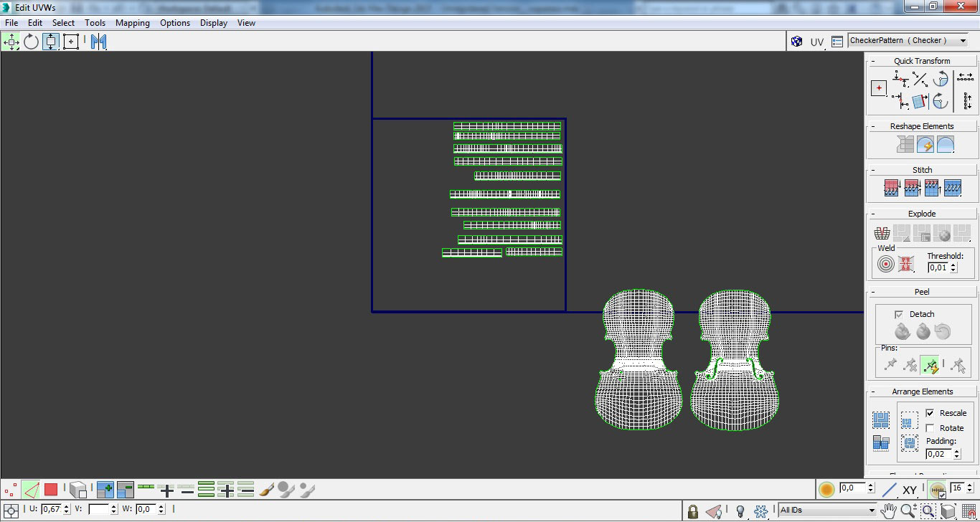The height and width of the screenshot is (522, 980).
Task: Uncheck the Rescale checkbox
Action: (x=930, y=413)
